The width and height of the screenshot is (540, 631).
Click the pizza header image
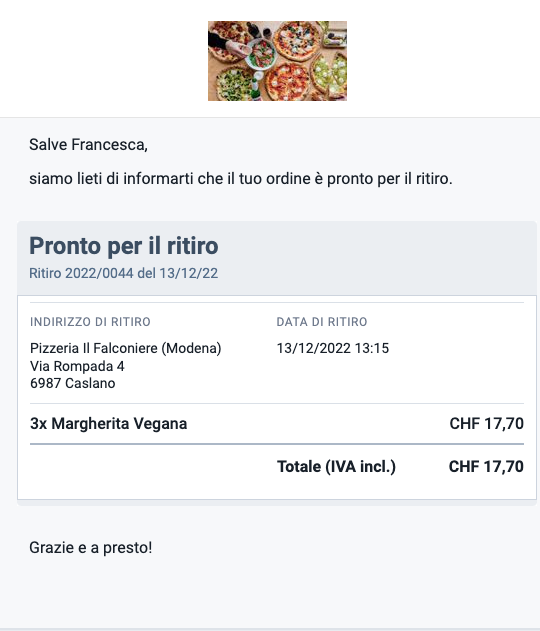(x=277, y=61)
